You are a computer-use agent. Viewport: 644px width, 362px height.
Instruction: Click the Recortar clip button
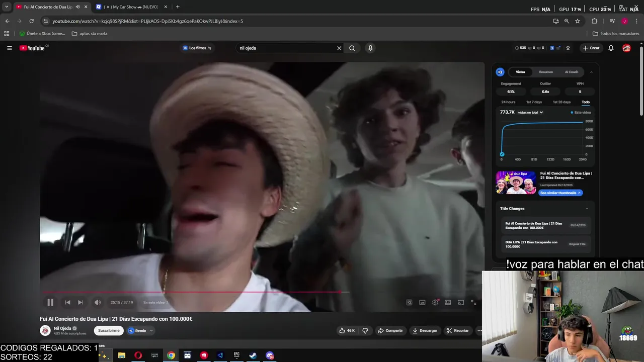coord(458,330)
